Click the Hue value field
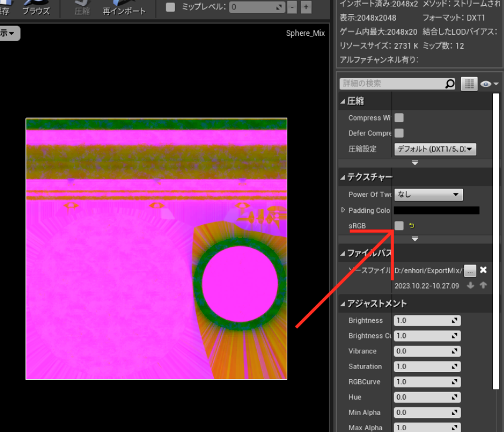This screenshot has height=432, width=504. [427, 397]
